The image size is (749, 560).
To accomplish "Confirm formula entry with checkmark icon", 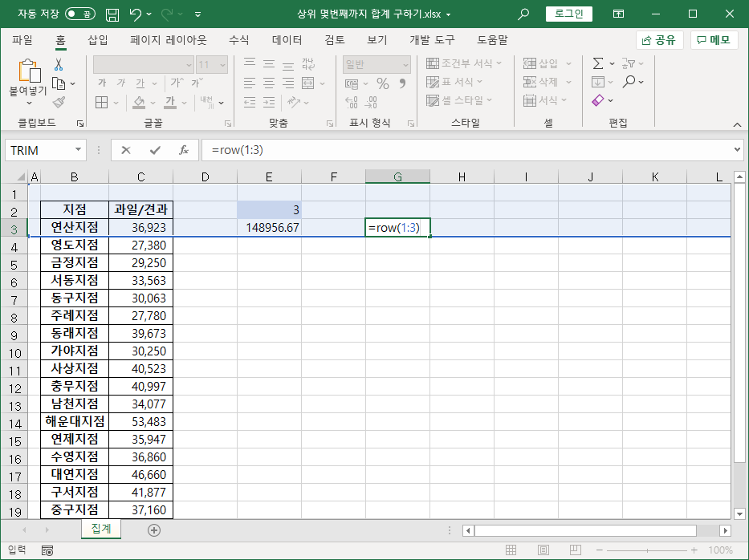I will pyautogui.click(x=155, y=150).
